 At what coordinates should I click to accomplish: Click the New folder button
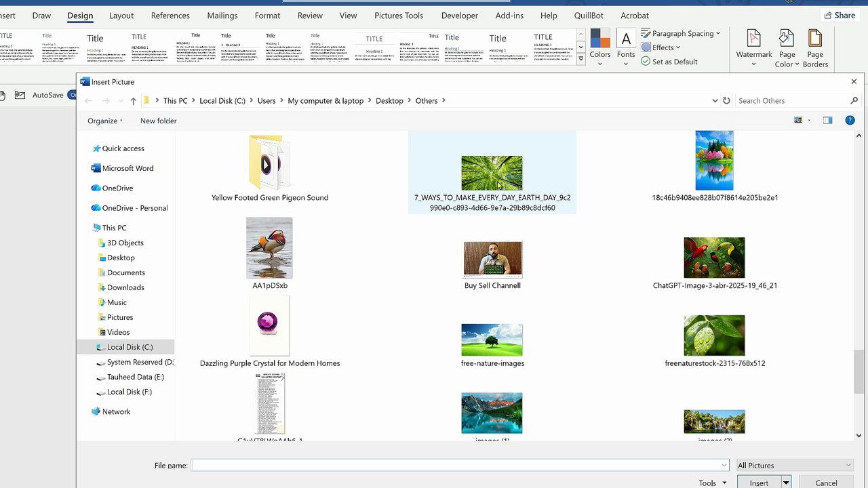(x=159, y=121)
